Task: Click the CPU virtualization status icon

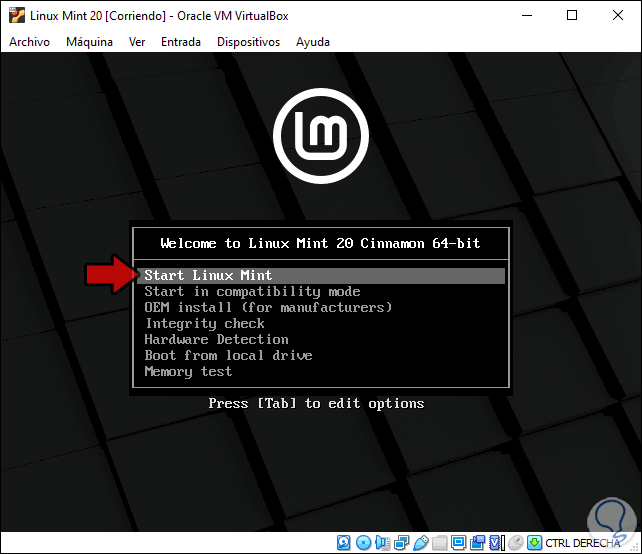Action: tap(496, 543)
